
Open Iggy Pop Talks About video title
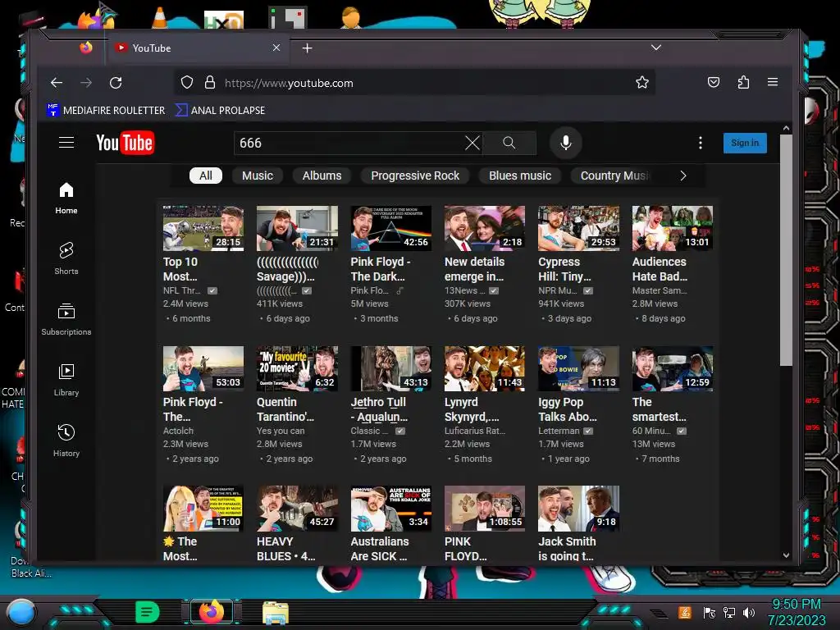(x=568, y=409)
